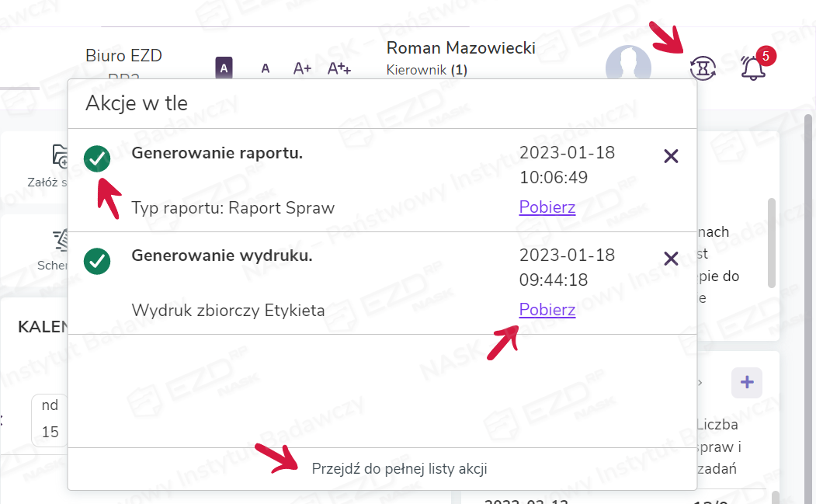Remove the Generowanie wydruku entry
This screenshot has height=504, width=816.
(672, 259)
